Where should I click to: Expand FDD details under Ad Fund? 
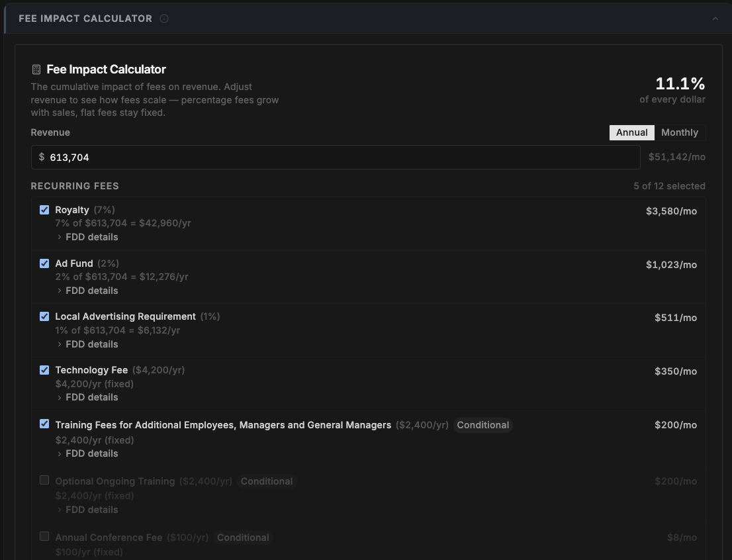[87, 291]
